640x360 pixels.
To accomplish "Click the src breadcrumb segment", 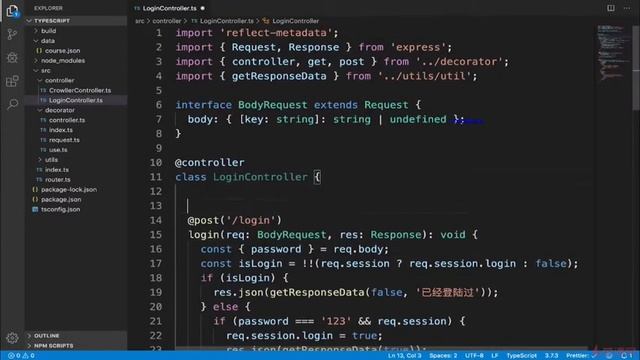I will (x=140, y=21).
